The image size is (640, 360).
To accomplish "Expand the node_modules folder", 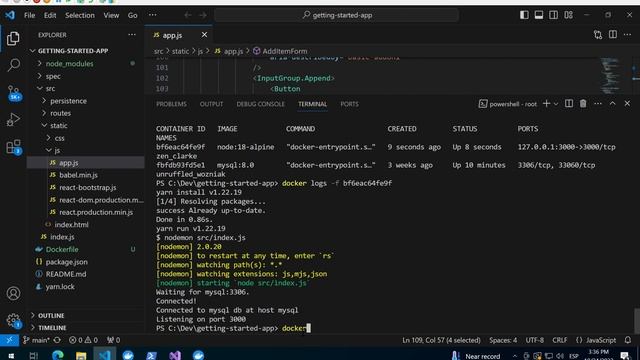I will (x=69, y=64).
